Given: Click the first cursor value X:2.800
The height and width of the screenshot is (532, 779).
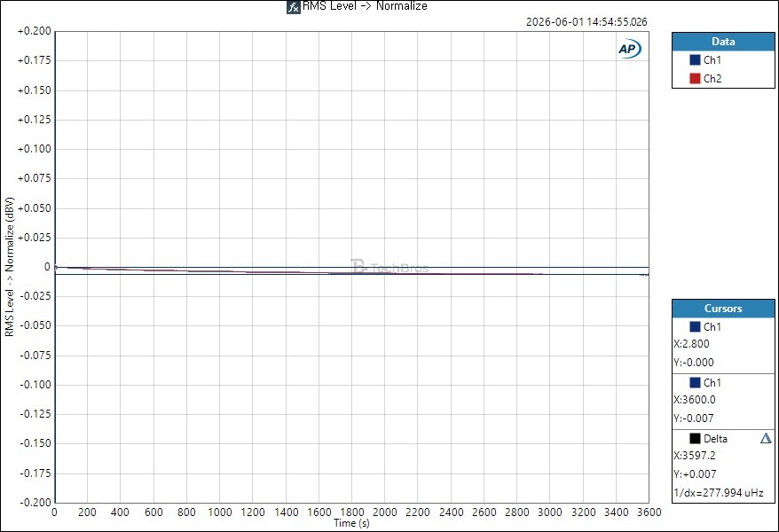Looking at the screenshot, I should (691, 343).
